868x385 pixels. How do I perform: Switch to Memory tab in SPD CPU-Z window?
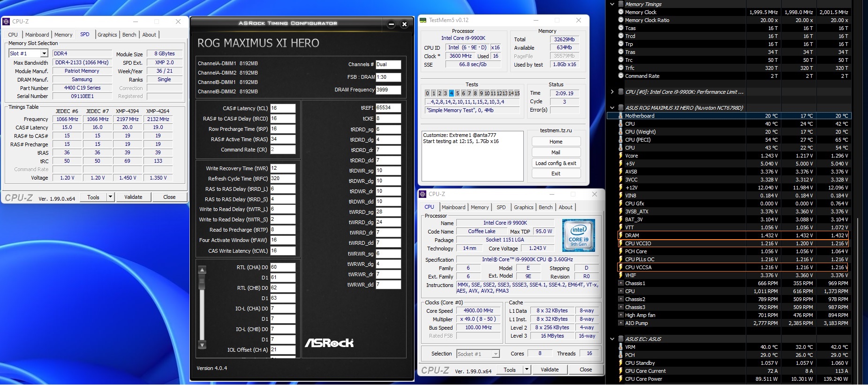[x=63, y=35]
